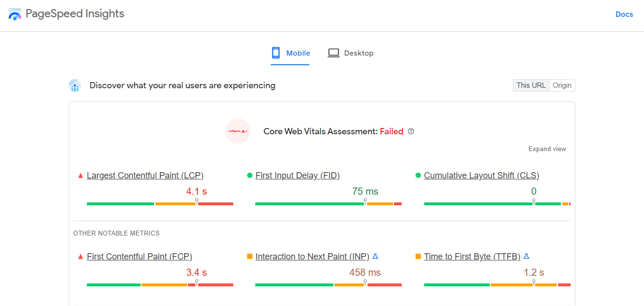This screenshot has height=306, width=644.
Task: Click the red Core Web Vitals pulse icon
Action: click(x=238, y=131)
